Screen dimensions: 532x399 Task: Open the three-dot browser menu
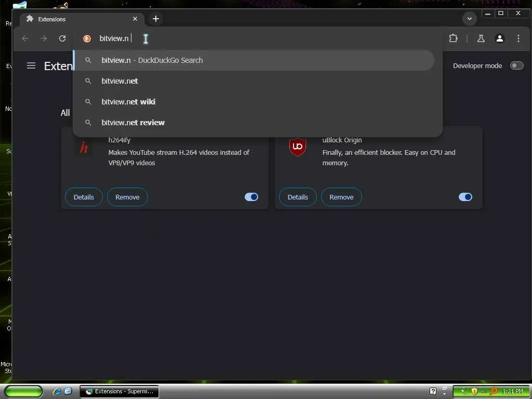(518, 38)
